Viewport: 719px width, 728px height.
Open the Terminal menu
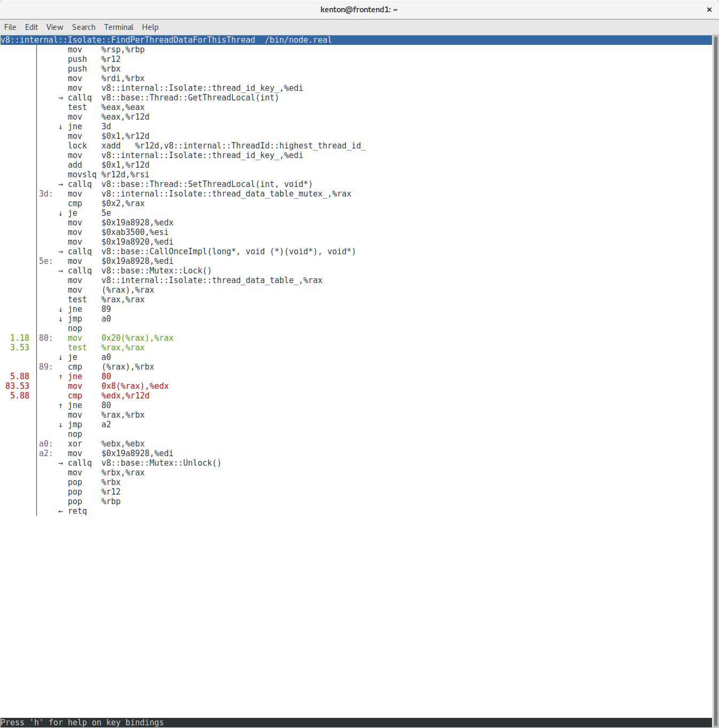(x=119, y=27)
